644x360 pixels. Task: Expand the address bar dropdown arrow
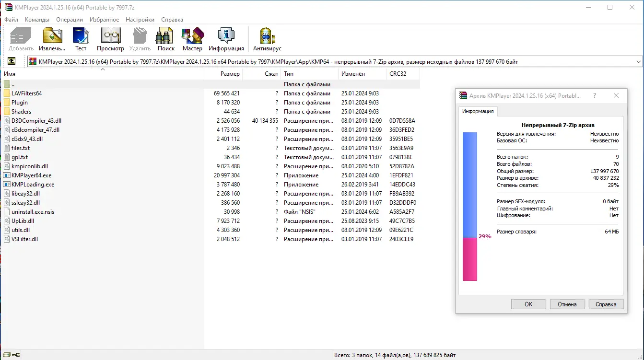638,61
